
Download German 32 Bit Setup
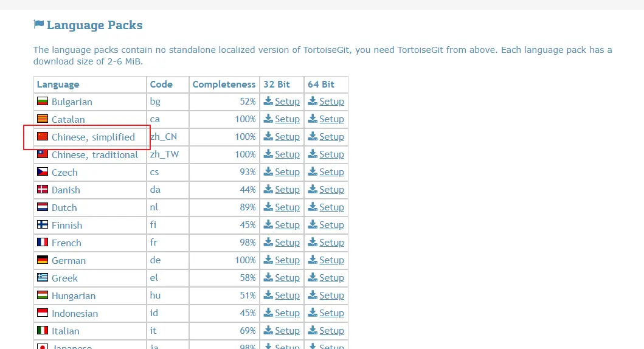point(282,260)
